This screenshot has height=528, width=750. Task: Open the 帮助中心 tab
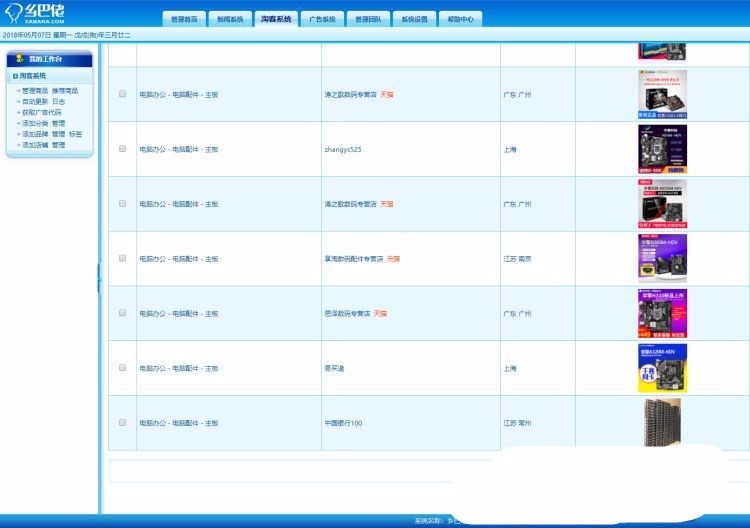point(460,19)
